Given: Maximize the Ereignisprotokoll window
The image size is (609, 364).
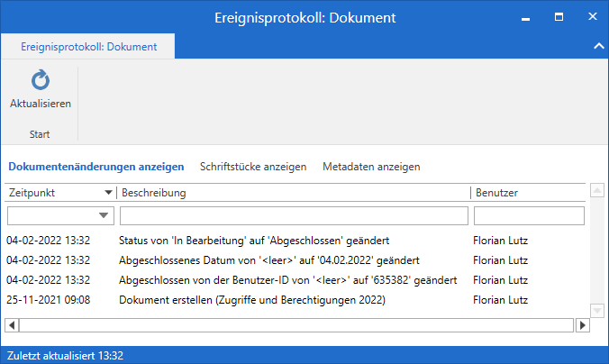Looking at the screenshot, I should 559,17.
